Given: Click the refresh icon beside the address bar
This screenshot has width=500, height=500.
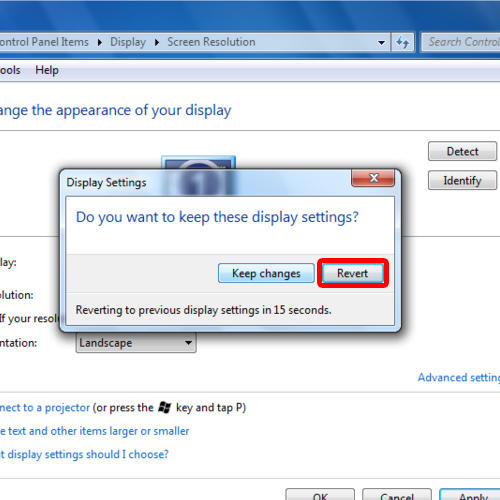Looking at the screenshot, I should [x=403, y=42].
